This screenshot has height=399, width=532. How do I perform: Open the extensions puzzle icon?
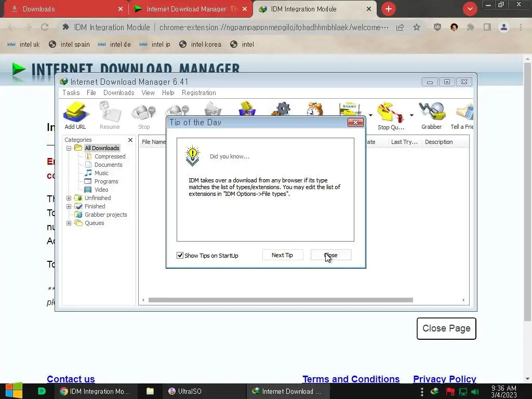[x=470, y=27]
